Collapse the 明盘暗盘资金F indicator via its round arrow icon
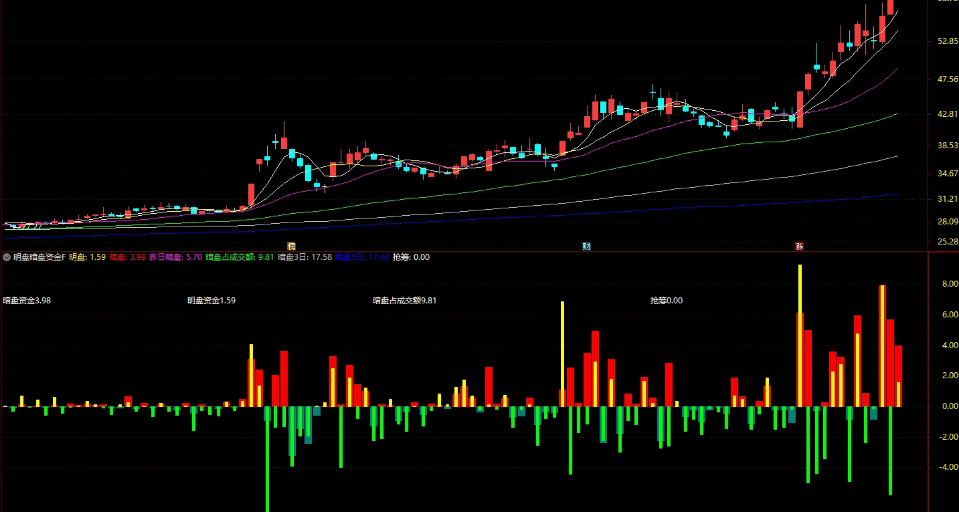The width and height of the screenshot is (959, 512). (x=7, y=258)
